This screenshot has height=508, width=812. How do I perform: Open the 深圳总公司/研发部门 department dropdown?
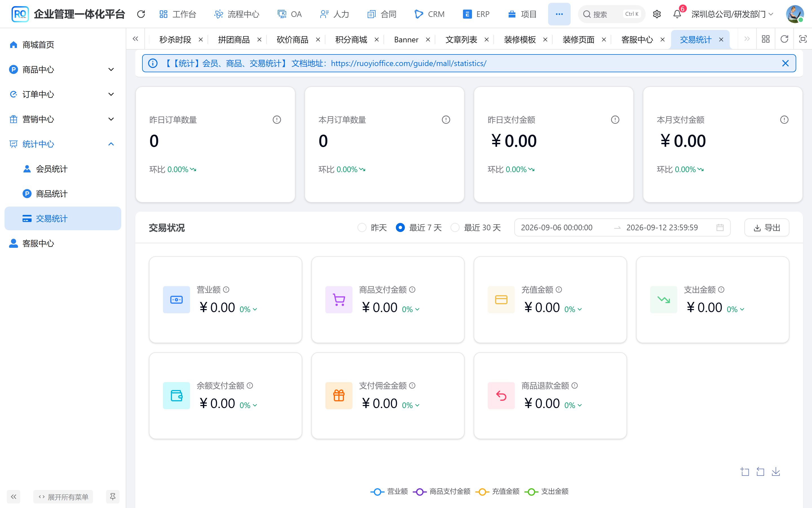732,14
